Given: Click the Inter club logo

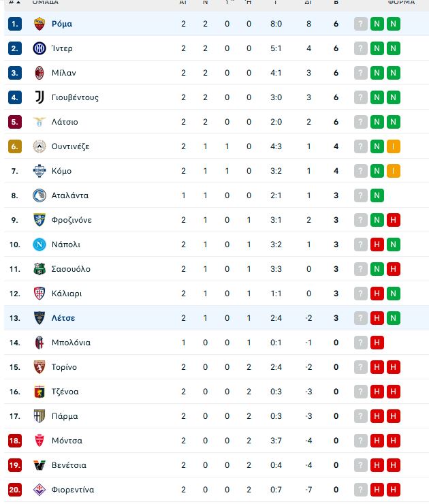Looking at the screenshot, I should click(x=39, y=48).
